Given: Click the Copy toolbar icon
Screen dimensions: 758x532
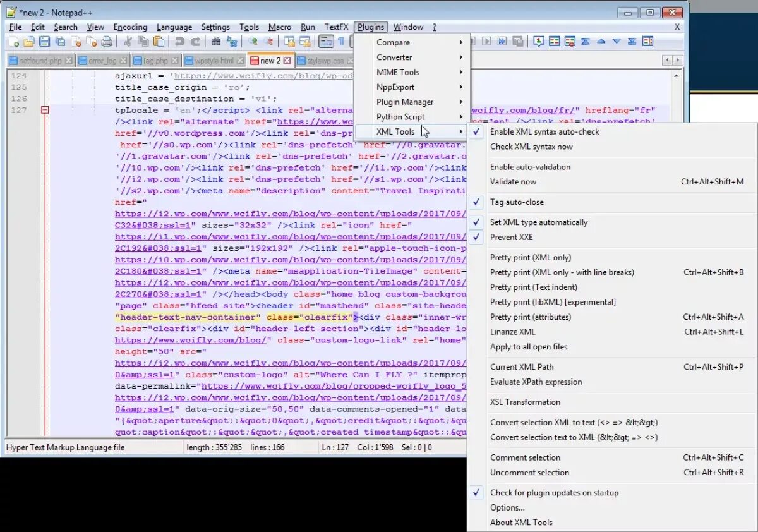Looking at the screenshot, I should point(143,42).
